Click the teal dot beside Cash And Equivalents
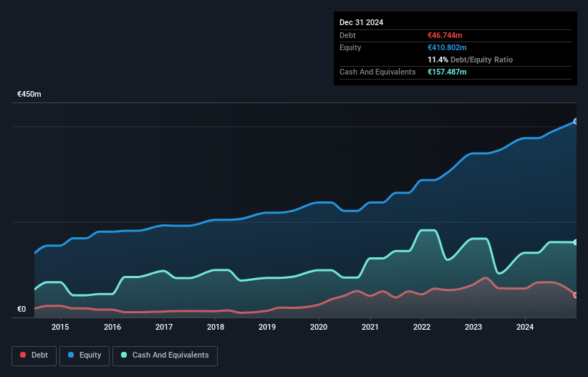This screenshot has height=377, width=588. (124, 355)
